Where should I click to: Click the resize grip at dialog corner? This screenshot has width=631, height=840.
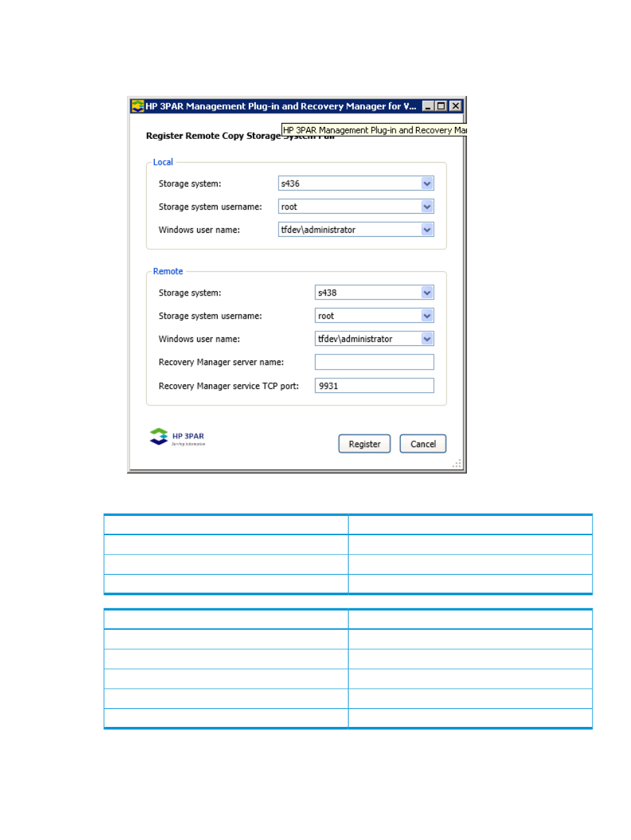click(x=457, y=464)
